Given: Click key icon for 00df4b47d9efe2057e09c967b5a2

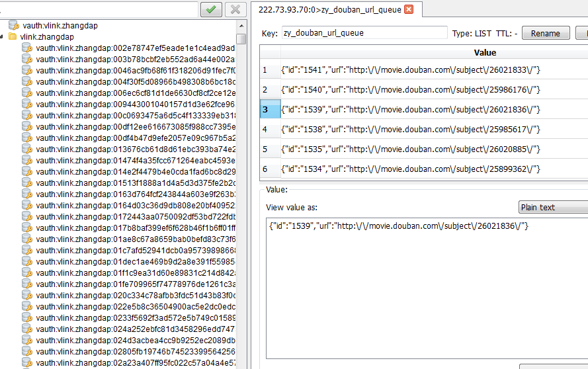Looking at the screenshot, I should 27,138.
